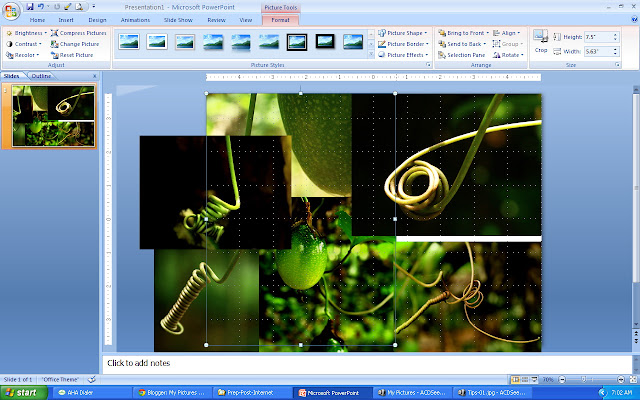Open the View ribbon tab
The width and height of the screenshot is (640, 400).
click(x=246, y=20)
